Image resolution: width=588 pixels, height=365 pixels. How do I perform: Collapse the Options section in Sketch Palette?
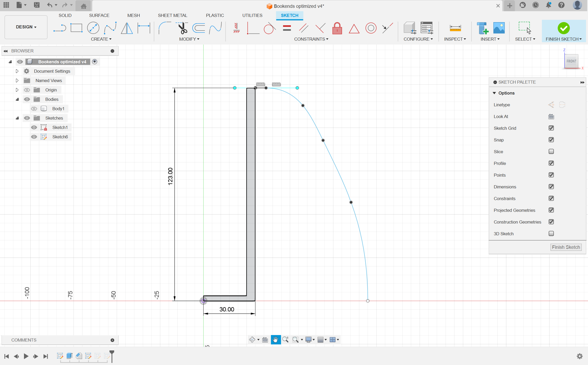[x=494, y=93]
